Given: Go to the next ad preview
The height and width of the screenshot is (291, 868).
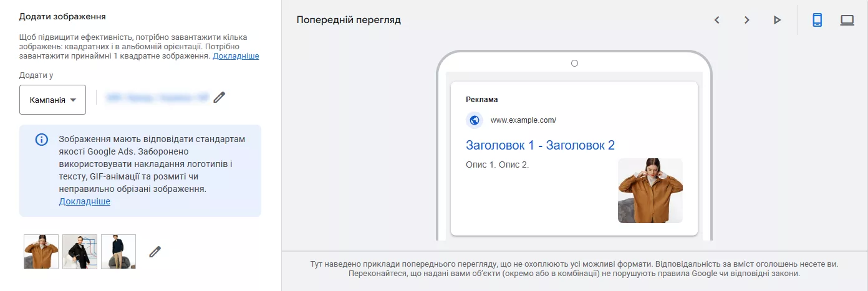Looking at the screenshot, I should click(746, 20).
